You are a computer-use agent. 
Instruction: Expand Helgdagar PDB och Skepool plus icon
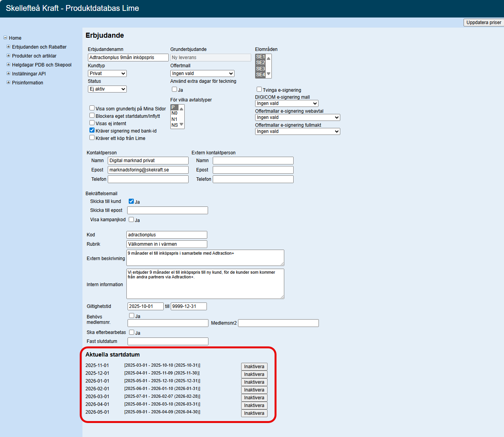8,65
